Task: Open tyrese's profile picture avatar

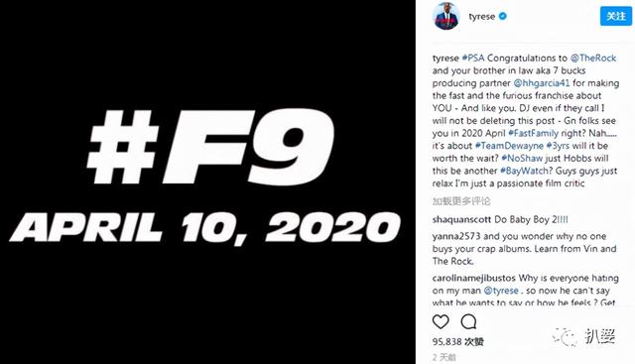Action: click(445, 16)
